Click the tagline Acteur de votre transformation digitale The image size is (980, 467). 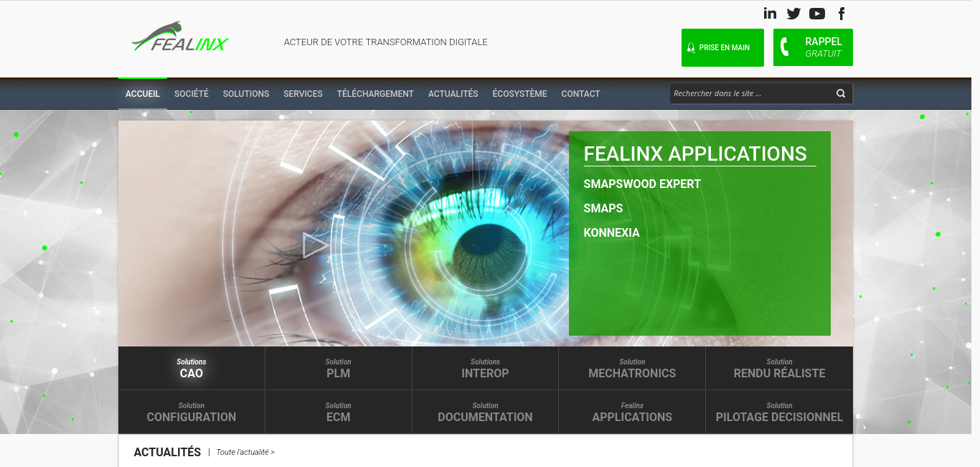(x=385, y=42)
